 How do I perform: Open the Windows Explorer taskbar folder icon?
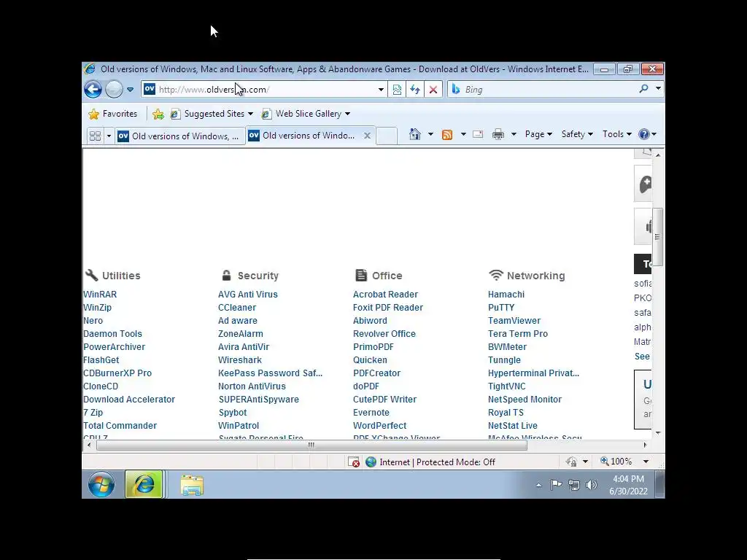tap(192, 485)
